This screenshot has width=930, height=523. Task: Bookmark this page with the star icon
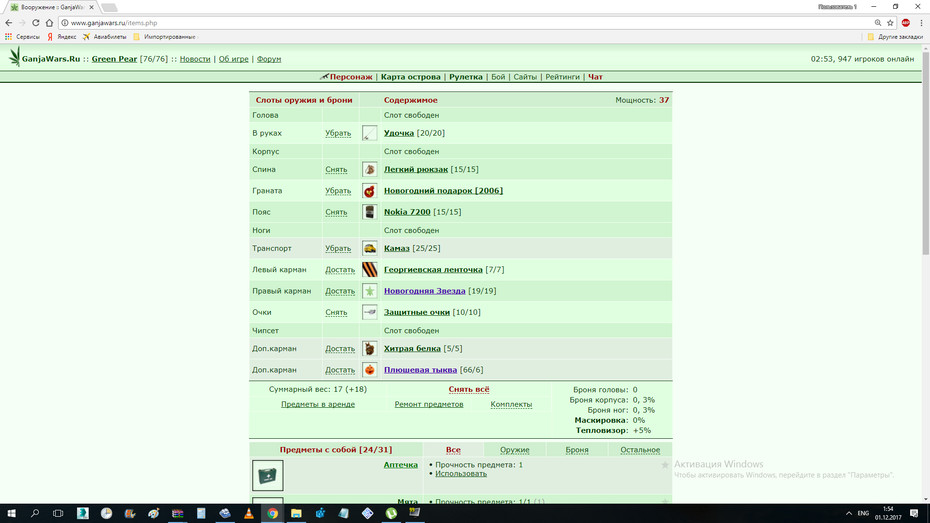(x=890, y=23)
